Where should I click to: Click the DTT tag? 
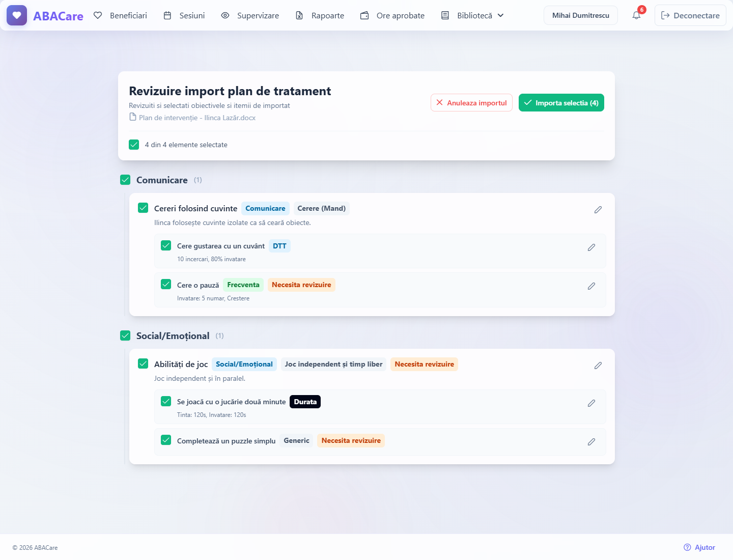(x=279, y=246)
